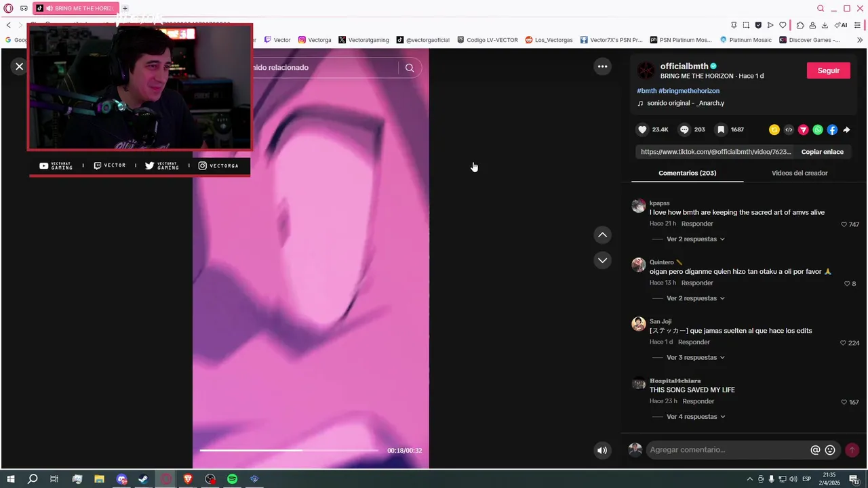The width and height of the screenshot is (868, 488).
Task: Show hidden tray icons chevron
Action: (x=749, y=479)
